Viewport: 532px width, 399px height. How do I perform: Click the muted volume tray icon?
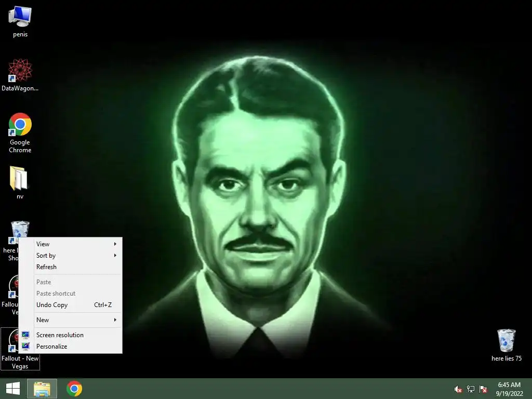(x=458, y=389)
